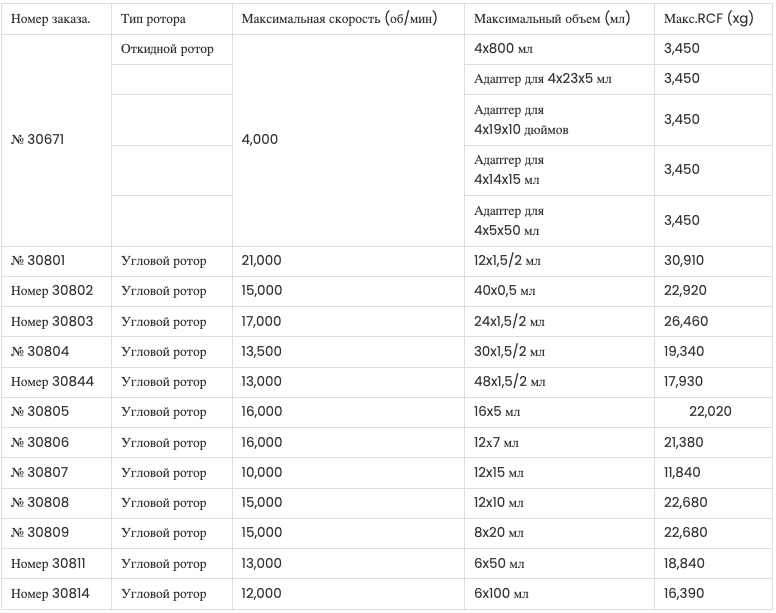Click the 30,910 RCF value
The height and width of the screenshot is (613, 776).
point(684,261)
